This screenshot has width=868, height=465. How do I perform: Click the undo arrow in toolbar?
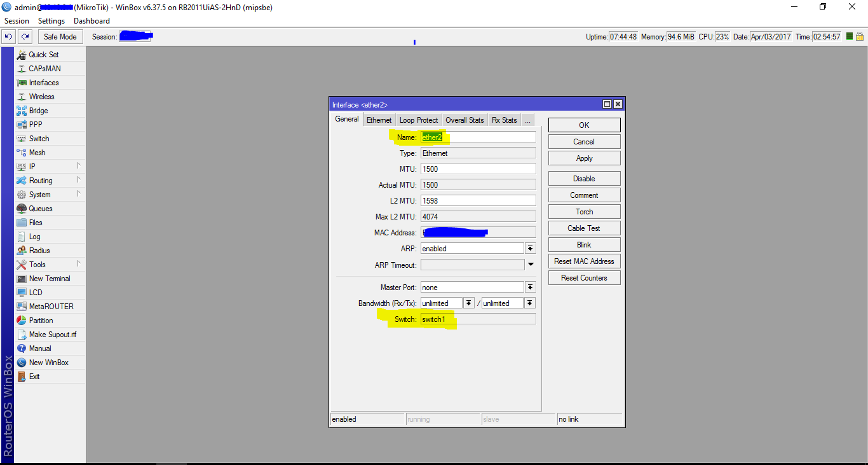tap(9, 37)
